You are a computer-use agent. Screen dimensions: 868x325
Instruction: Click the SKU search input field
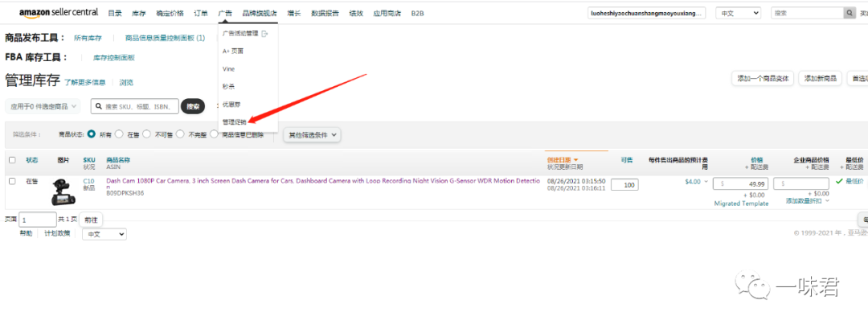point(135,106)
